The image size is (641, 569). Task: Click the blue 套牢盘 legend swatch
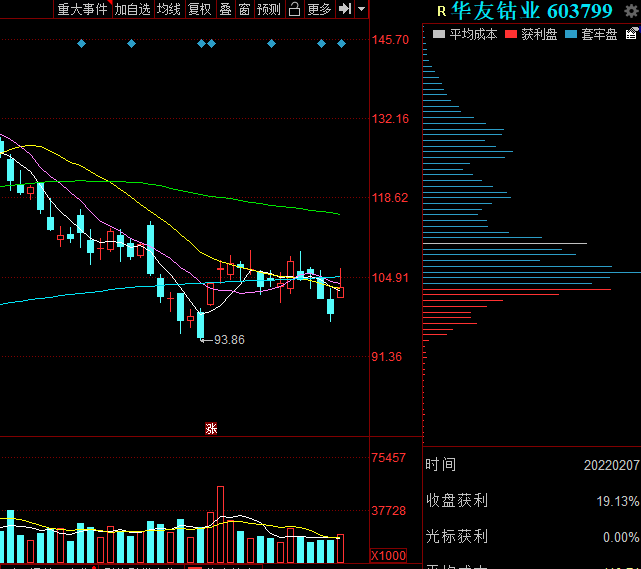point(571,34)
